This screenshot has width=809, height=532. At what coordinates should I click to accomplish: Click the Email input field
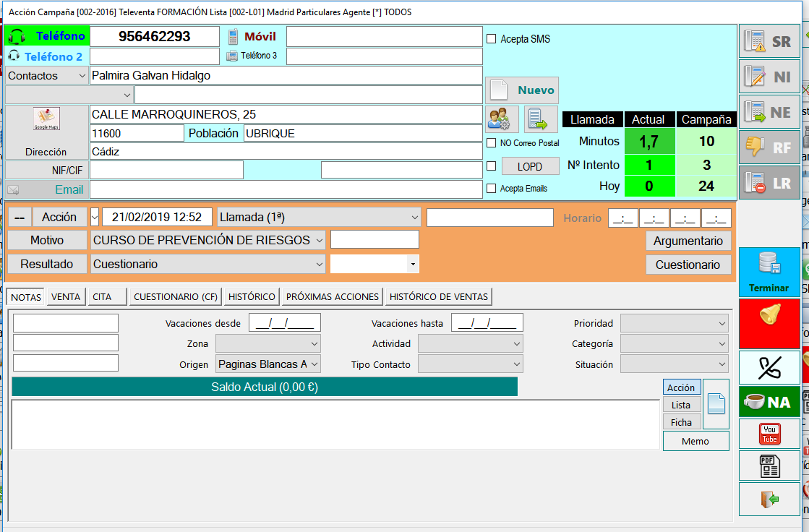pos(286,189)
